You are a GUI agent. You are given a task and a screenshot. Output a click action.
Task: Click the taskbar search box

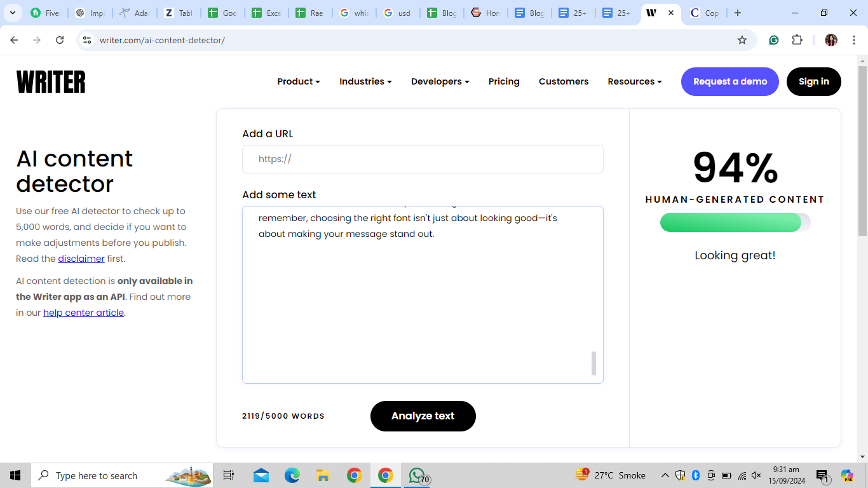pos(122,475)
